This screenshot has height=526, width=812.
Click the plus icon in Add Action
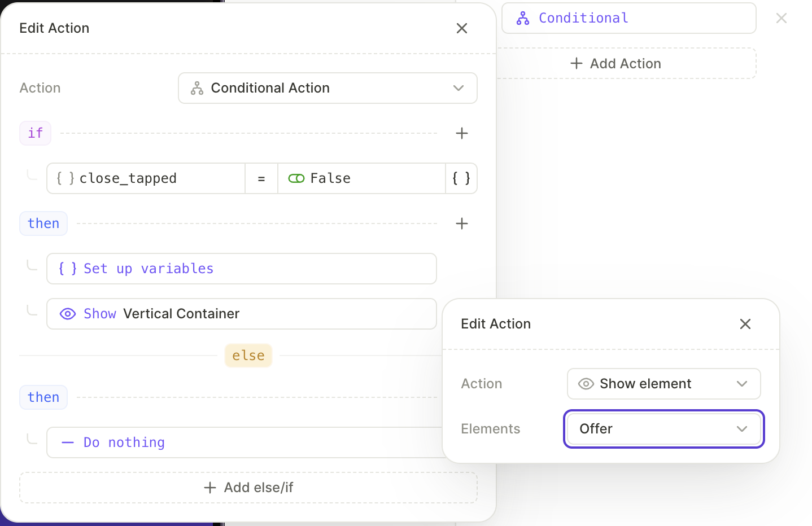(577, 63)
